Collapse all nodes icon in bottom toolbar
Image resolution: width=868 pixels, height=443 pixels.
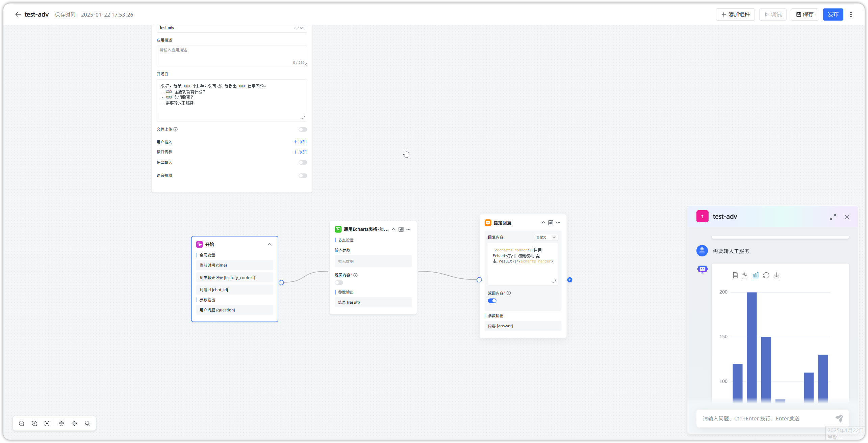point(61,423)
